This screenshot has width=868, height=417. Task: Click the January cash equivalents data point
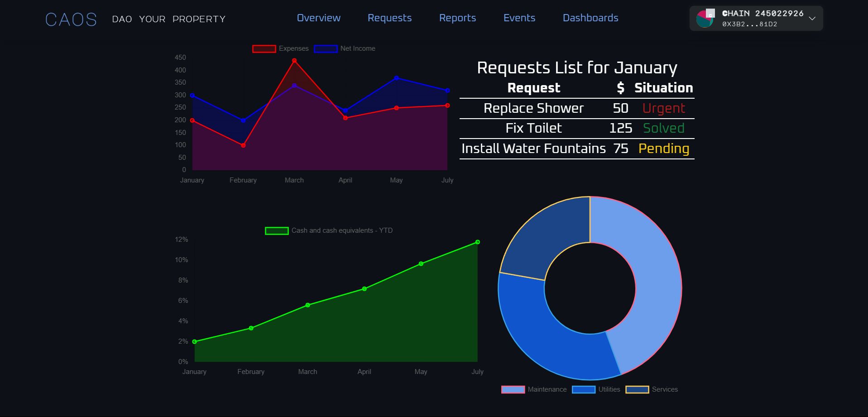195,342
